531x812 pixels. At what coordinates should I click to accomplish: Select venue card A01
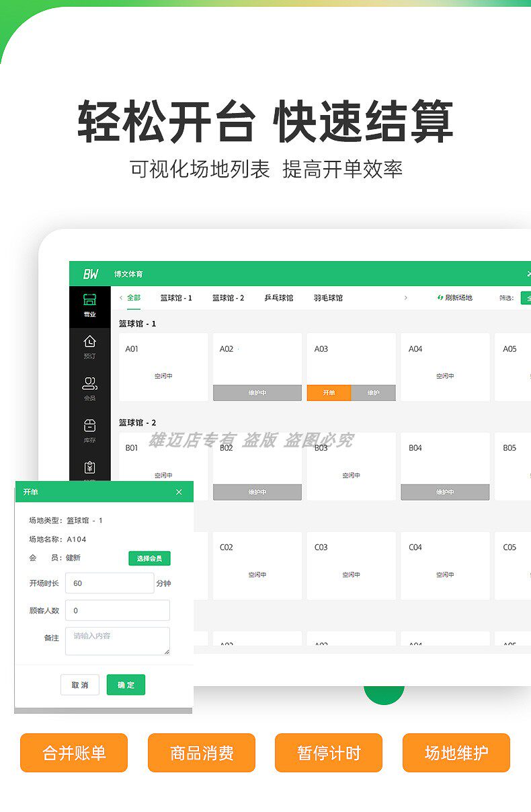coord(163,367)
